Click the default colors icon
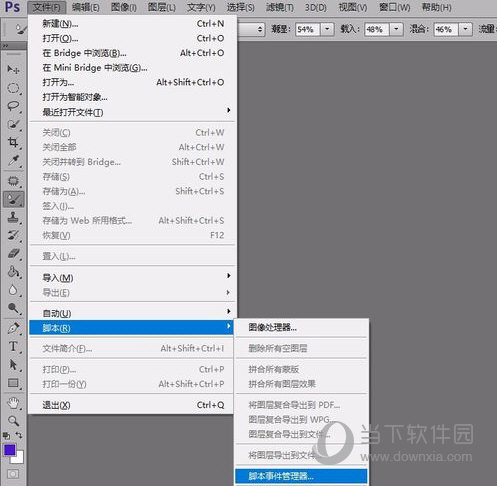Screen dimensions: 497x486 (x=6, y=436)
